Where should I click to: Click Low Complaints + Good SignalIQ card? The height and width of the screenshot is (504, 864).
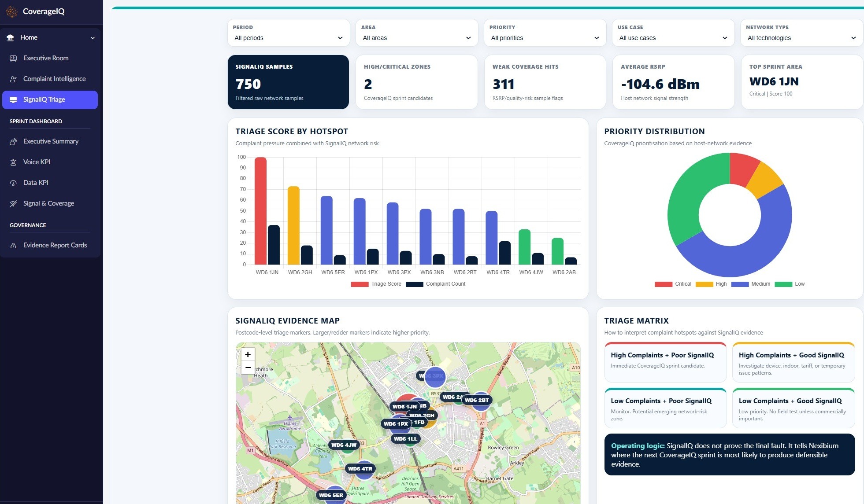coord(794,408)
